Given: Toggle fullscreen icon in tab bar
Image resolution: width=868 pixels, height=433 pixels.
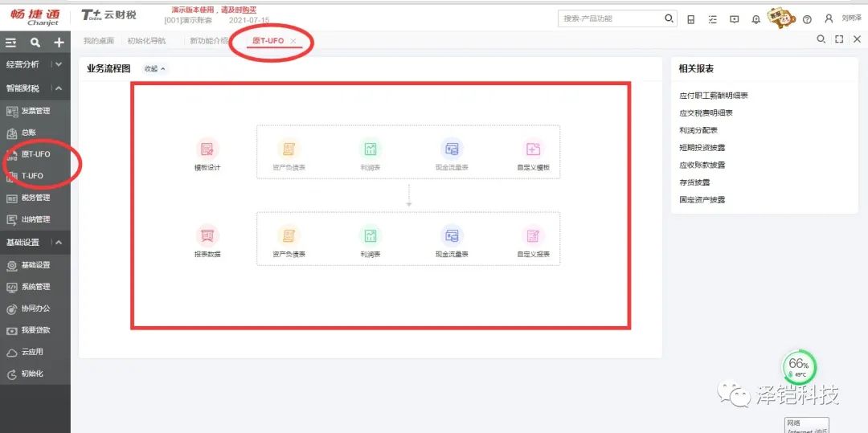Looking at the screenshot, I should click(839, 39).
